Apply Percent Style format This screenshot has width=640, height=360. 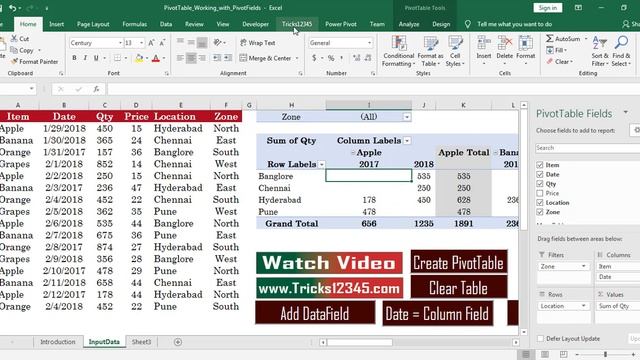[x=331, y=58]
